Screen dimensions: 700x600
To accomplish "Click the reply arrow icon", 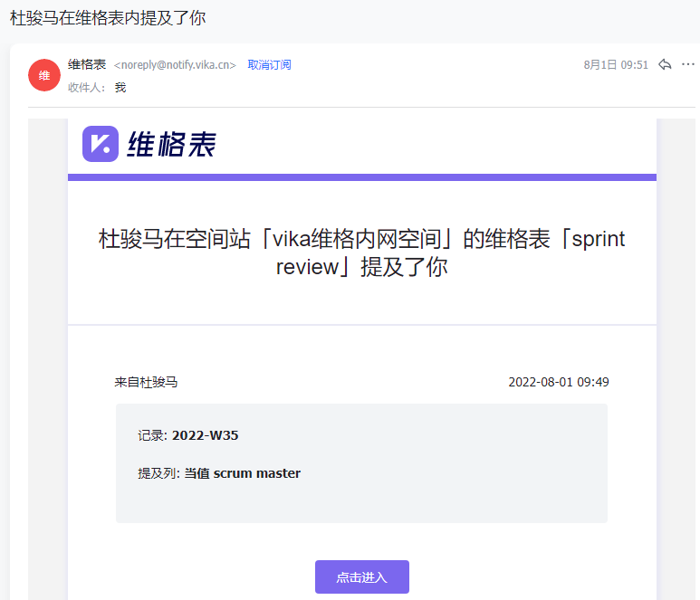I will coord(665,64).
